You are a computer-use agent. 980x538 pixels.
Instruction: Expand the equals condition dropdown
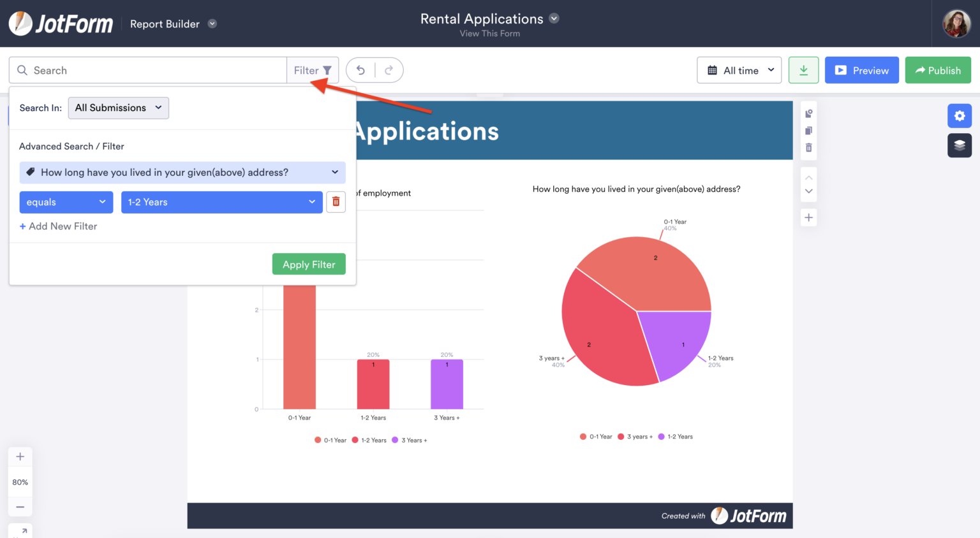coord(66,201)
